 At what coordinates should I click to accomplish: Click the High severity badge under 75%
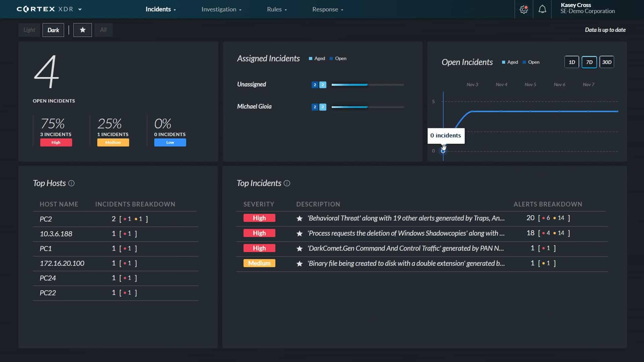click(56, 142)
